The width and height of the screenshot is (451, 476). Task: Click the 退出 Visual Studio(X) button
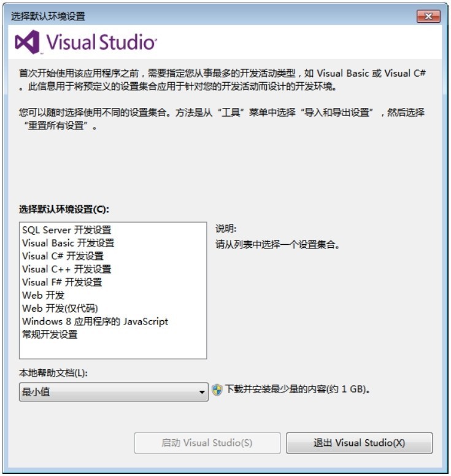(x=360, y=443)
